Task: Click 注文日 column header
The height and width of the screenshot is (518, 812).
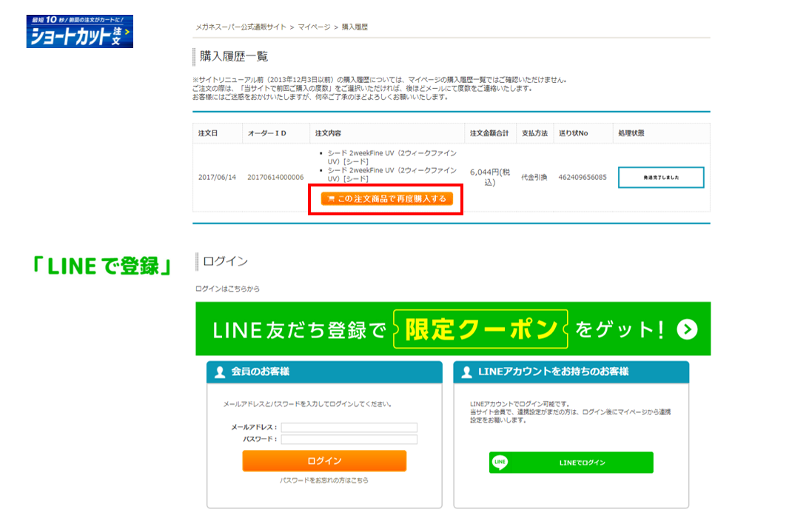Action: click(208, 133)
